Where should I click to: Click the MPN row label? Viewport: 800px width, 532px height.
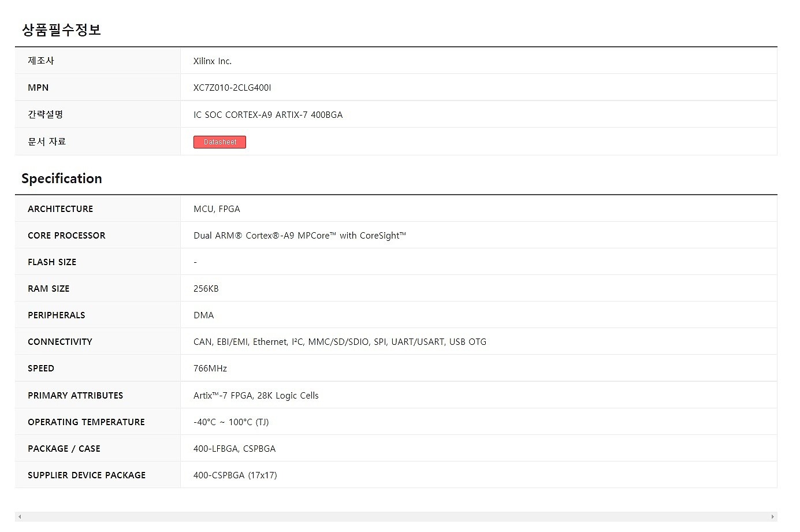coord(38,88)
